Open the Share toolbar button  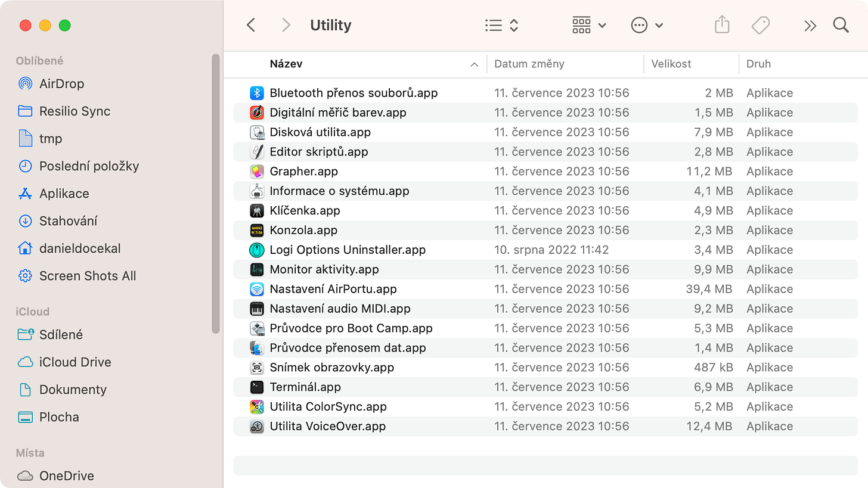pos(722,25)
